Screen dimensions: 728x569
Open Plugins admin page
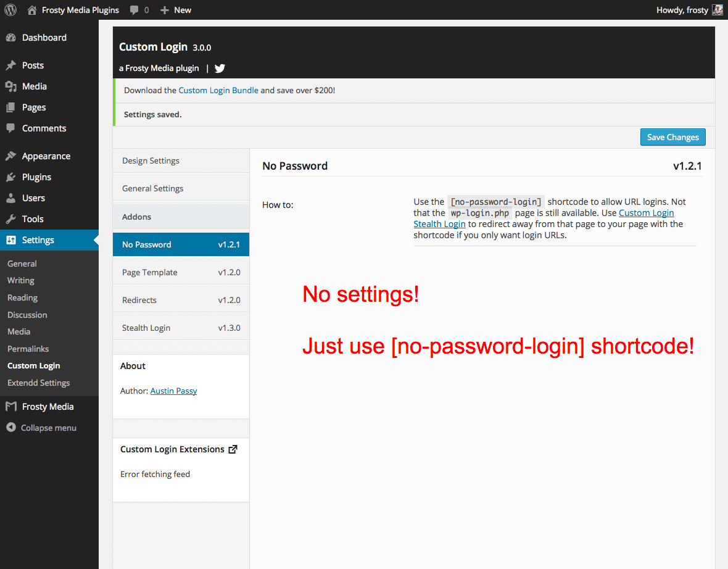(x=49, y=177)
